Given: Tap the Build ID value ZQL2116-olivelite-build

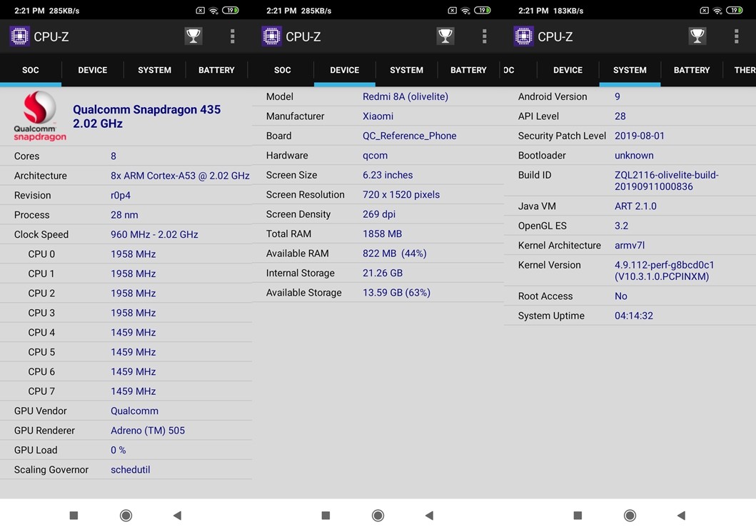Looking at the screenshot, I should tap(666, 181).
